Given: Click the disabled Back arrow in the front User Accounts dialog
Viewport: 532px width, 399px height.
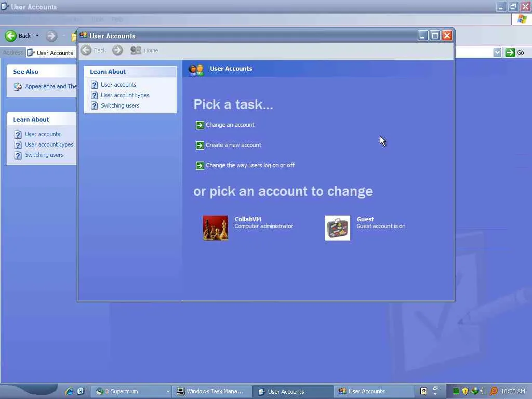Looking at the screenshot, I should coord(86,50).
